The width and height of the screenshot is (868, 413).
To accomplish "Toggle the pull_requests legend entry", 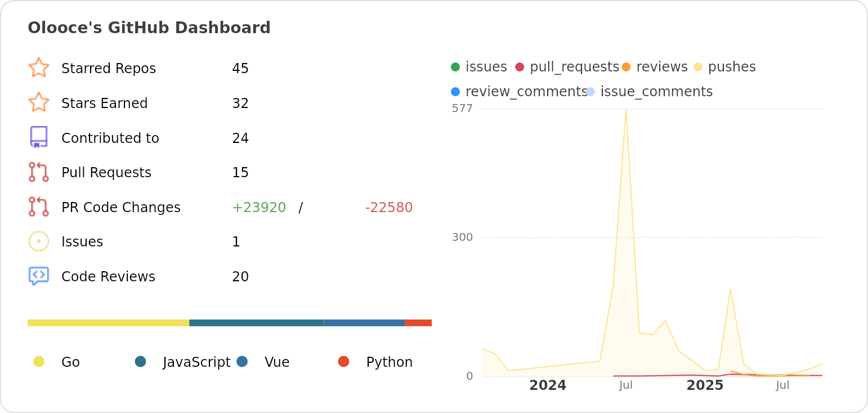I will point(567,67).
